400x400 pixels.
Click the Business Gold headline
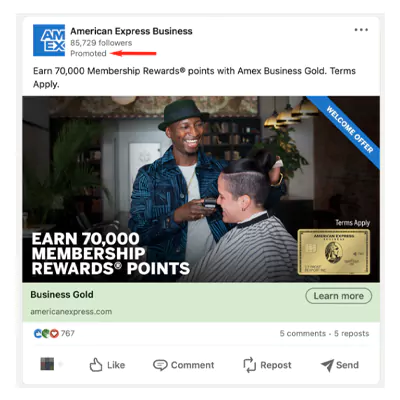pyautogui.click(x=62, y=295)
